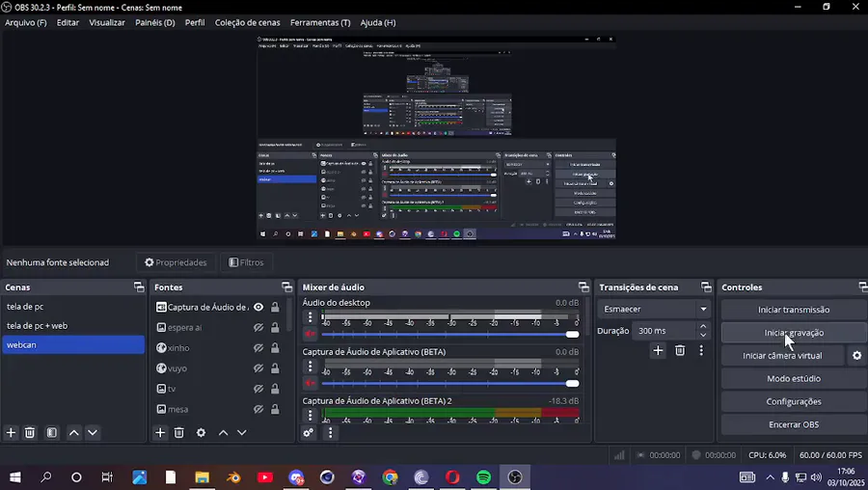Screen dimensions: 868x490
Task: Open the Coleção de cenas menu
Action: (x=248, y=23)
